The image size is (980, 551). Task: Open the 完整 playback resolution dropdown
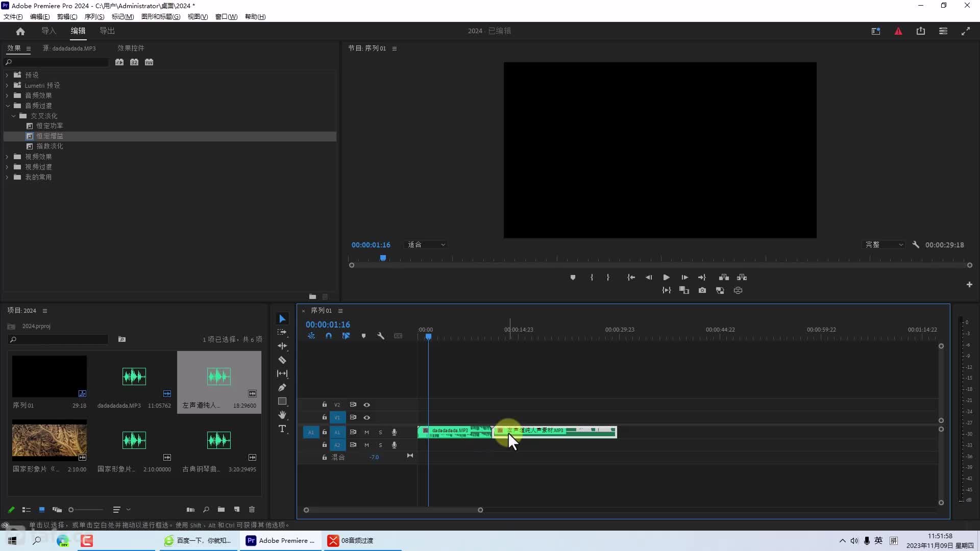coord(884,245)
